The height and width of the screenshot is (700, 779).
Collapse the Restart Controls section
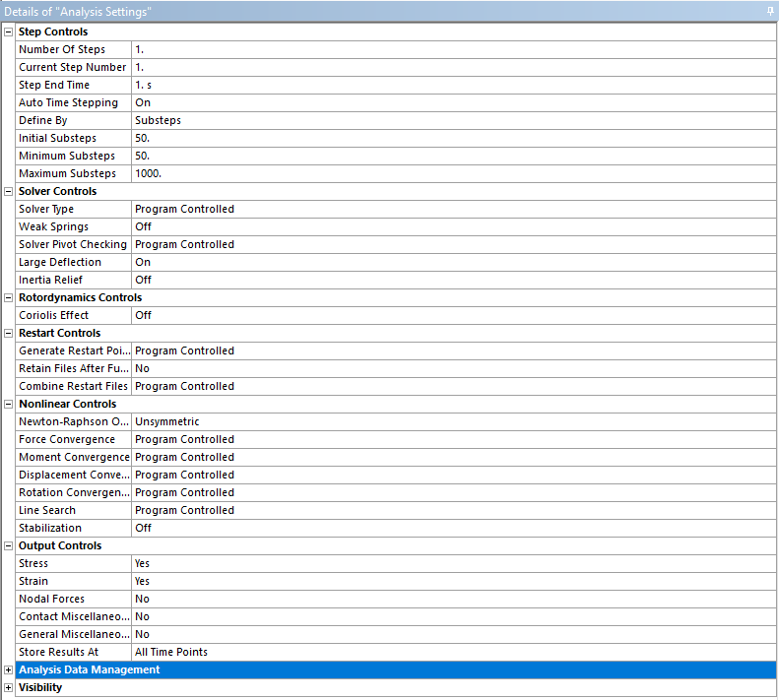point(9,334)
